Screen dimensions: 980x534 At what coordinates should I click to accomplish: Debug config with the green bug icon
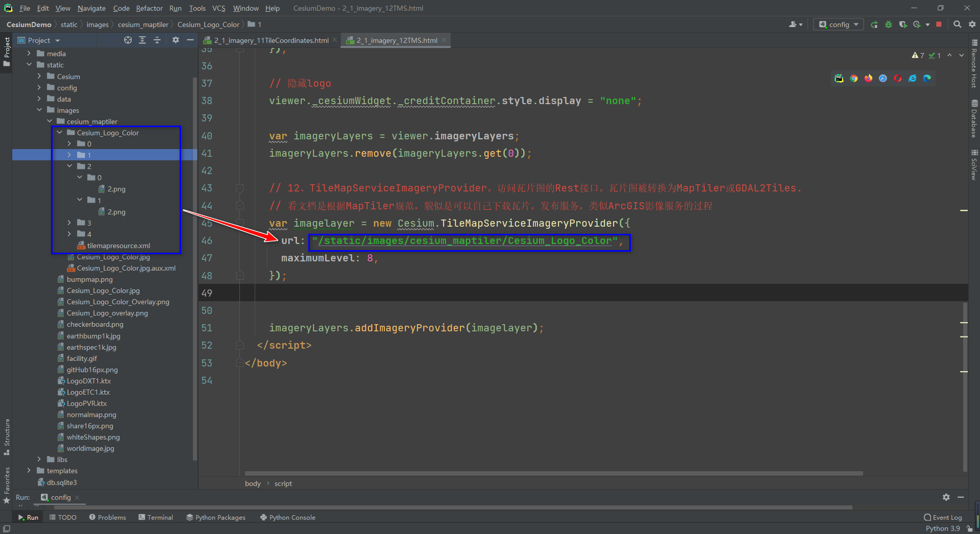(889, 25)
